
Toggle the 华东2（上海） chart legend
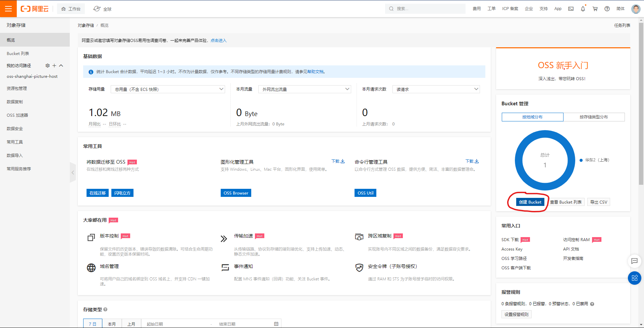[x=594, y=160]
